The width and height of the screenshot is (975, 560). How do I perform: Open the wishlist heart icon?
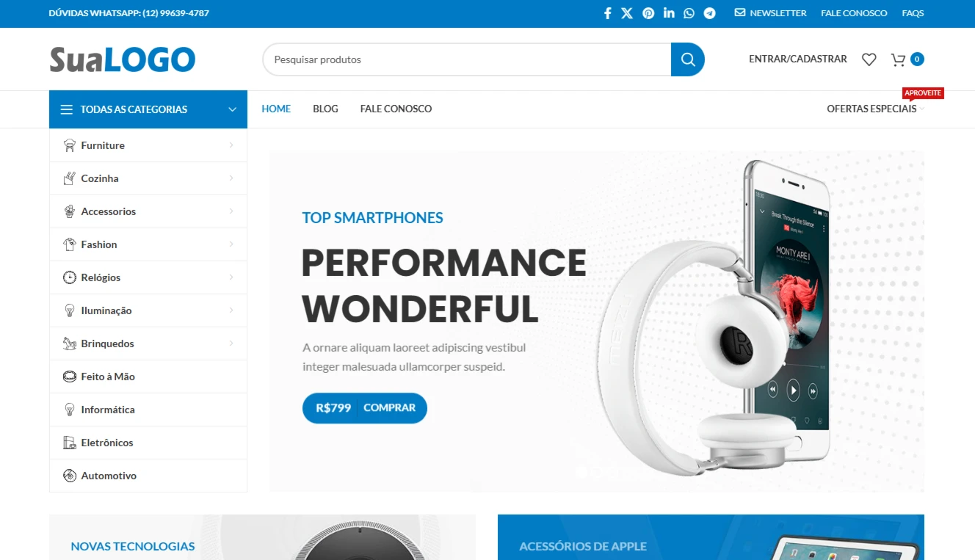[x=869, y=59]
